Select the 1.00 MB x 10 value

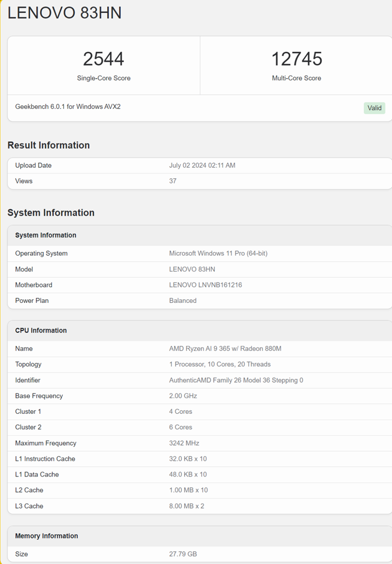point(188,490)
